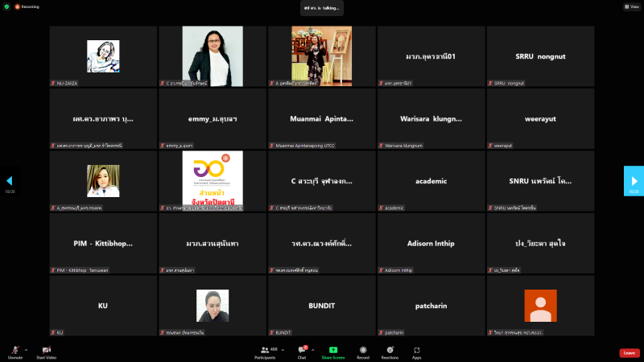This screenshot has height=362, width=644.
Task: Expand audio options arrow beside Unmute
Action: coord(26,350)
